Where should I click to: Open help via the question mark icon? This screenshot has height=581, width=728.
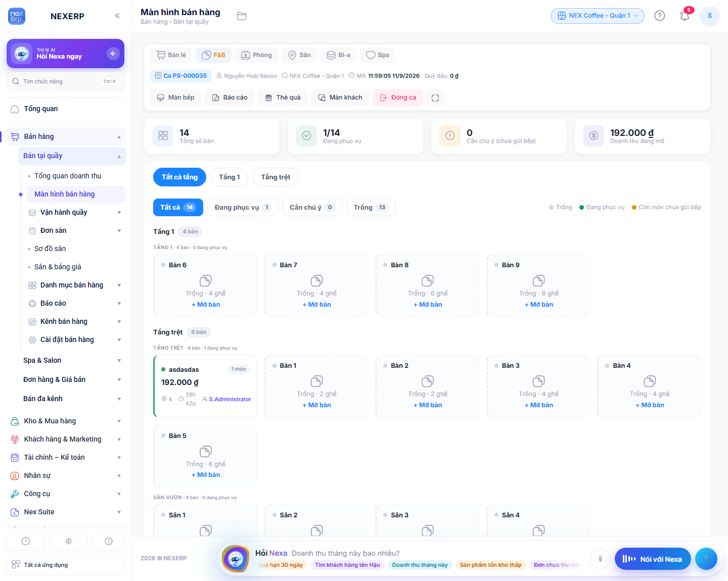[660, 16]
